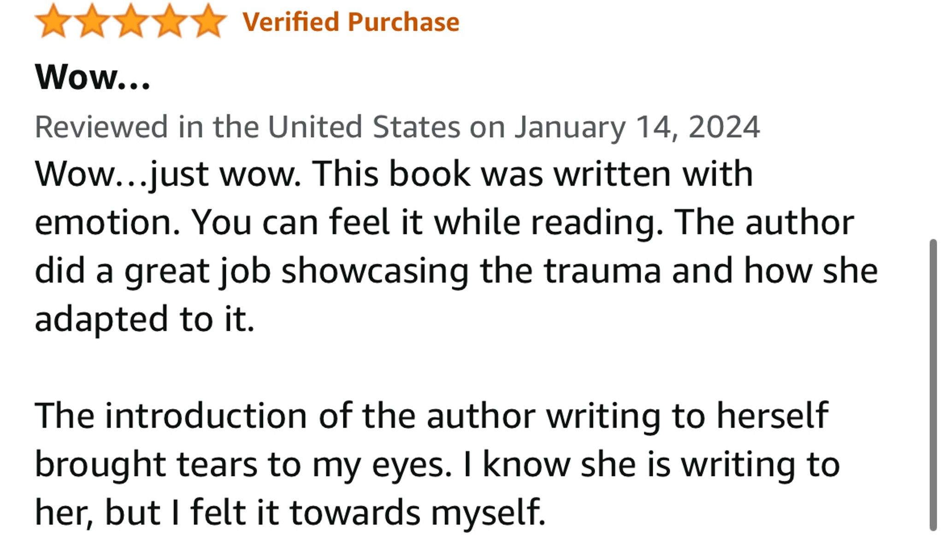Image resolution: width=944 pixels, height=560 pixels.
Task: Click the middle star of the rating
Action: click(131, 21)
